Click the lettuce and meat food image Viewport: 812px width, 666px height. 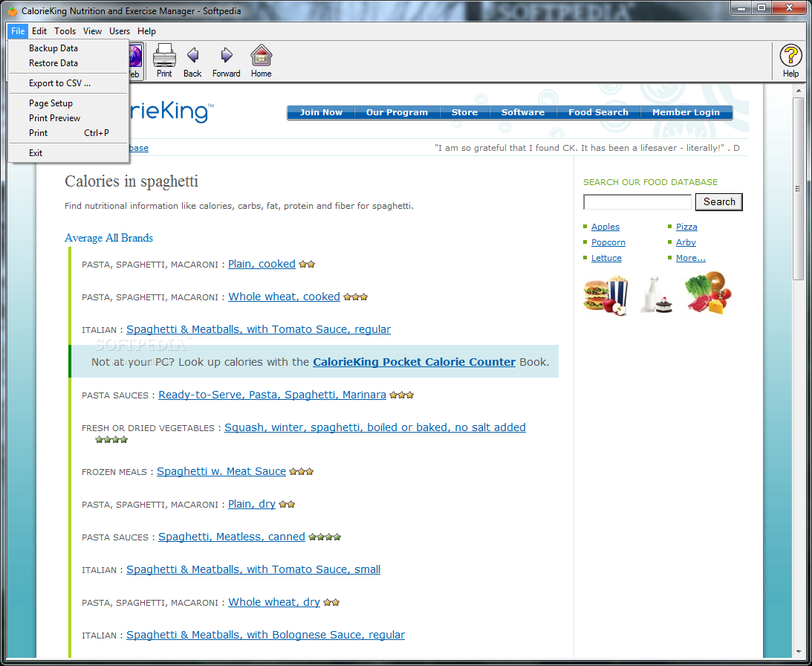pyautogui.click(x=709, y=294)
